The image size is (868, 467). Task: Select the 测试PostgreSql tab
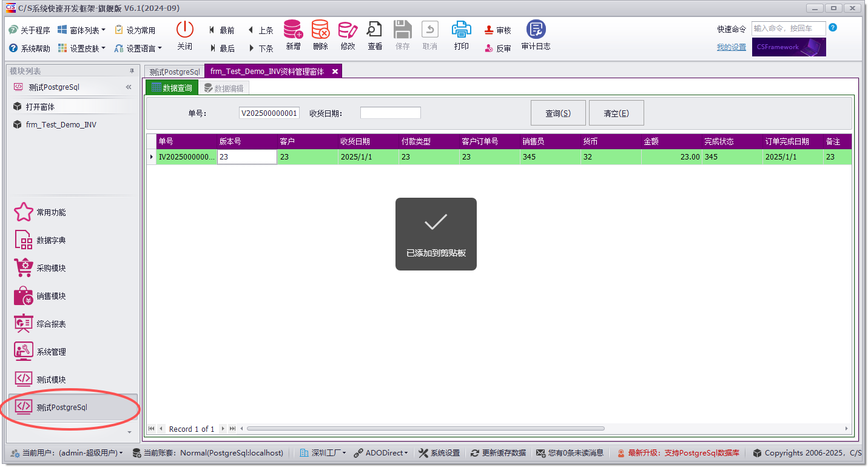click(x=174, y=71)
